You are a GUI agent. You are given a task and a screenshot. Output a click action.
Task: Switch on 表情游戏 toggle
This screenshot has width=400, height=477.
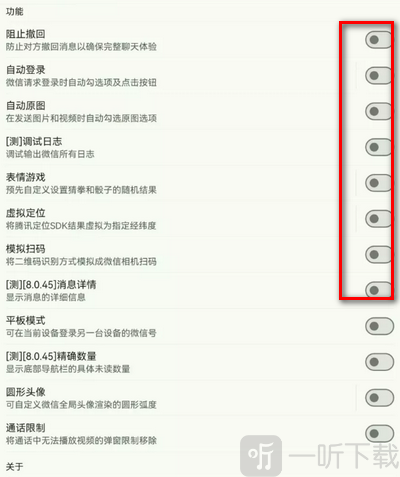pos(379,183)
